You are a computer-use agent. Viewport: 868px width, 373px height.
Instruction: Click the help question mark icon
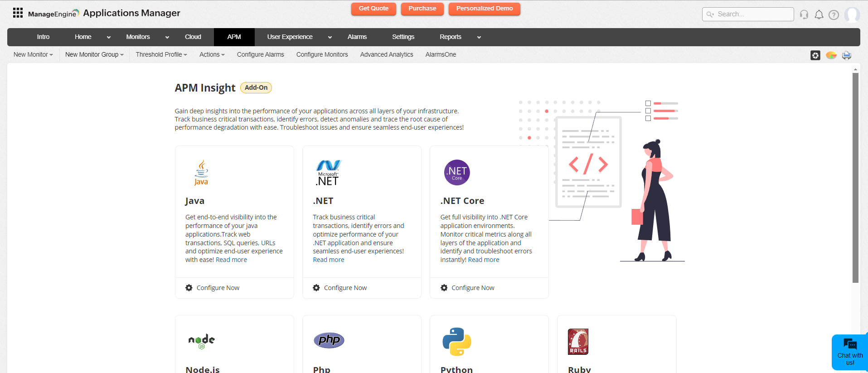(834, 15)
